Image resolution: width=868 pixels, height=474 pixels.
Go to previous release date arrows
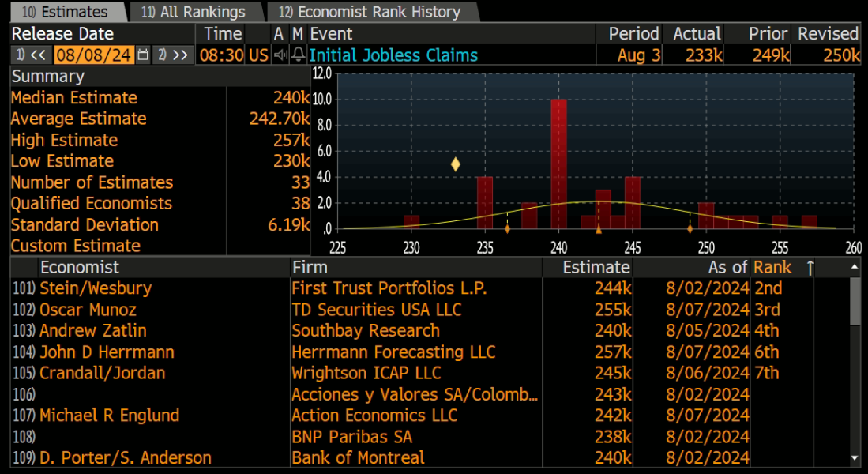(x=31, y=55)
